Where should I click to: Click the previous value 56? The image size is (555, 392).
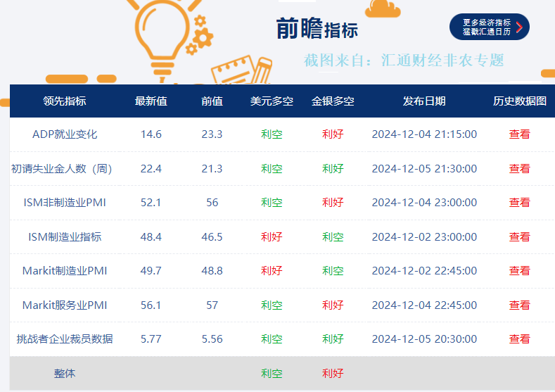tap(212, 203)
